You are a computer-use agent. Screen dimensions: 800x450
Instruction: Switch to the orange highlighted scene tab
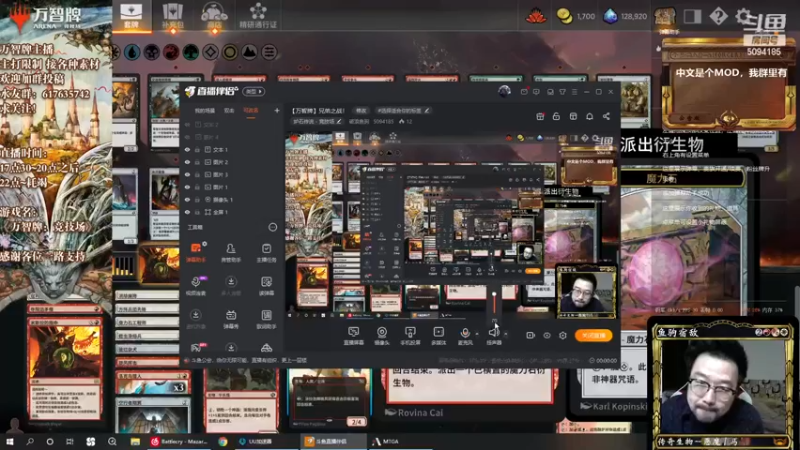tap(251, 110)
